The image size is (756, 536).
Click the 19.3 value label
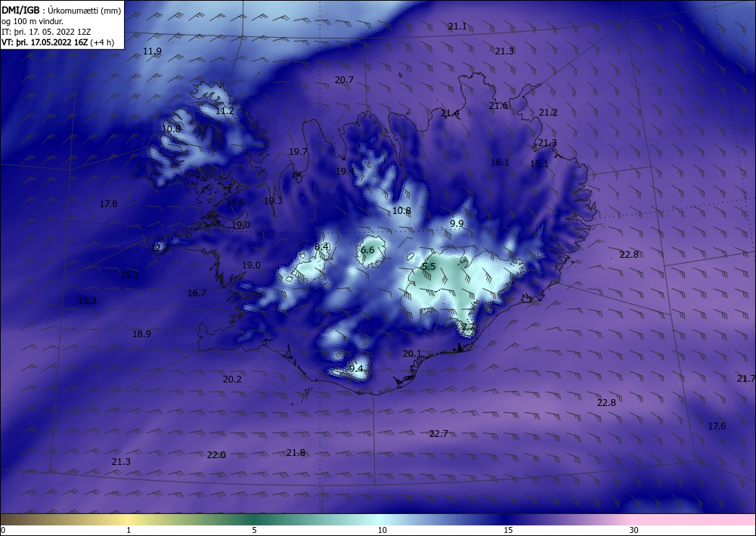[x=273, y=201]
